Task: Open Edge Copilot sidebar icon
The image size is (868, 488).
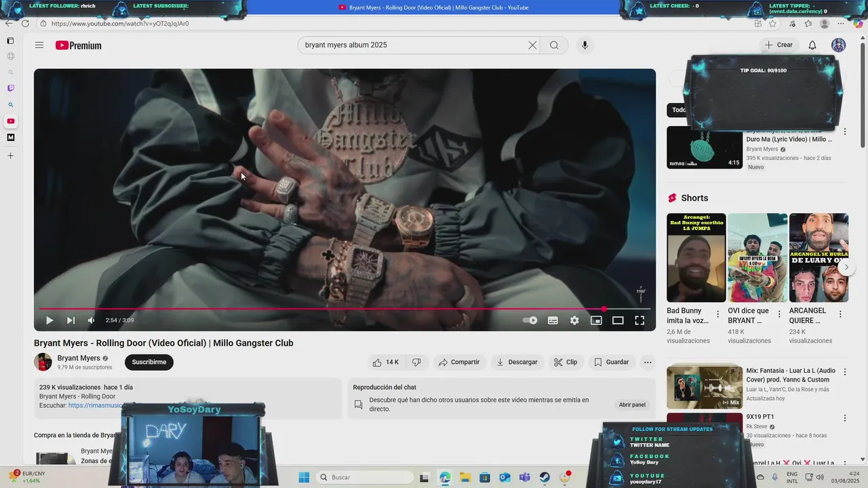Action: point(858,24)
